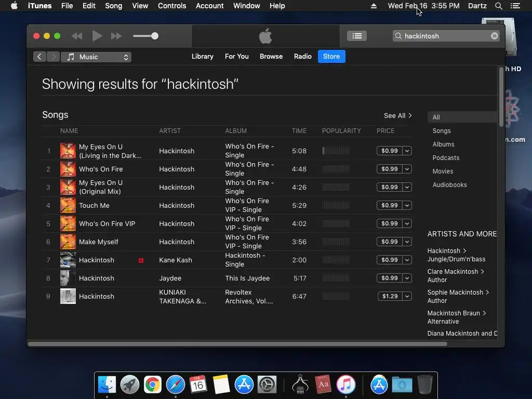
Task: Open System Preferences from the Dock
Action: click(x=267, y=384)
